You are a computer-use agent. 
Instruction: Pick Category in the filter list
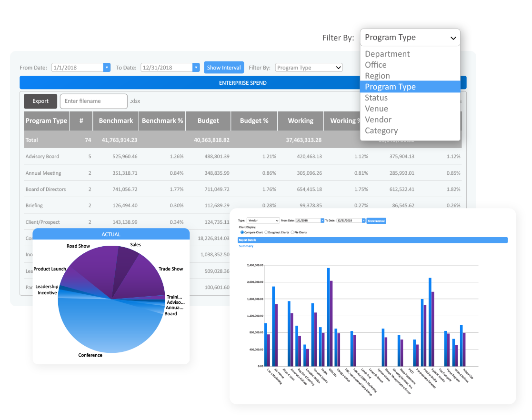click(x=381, y=130)
